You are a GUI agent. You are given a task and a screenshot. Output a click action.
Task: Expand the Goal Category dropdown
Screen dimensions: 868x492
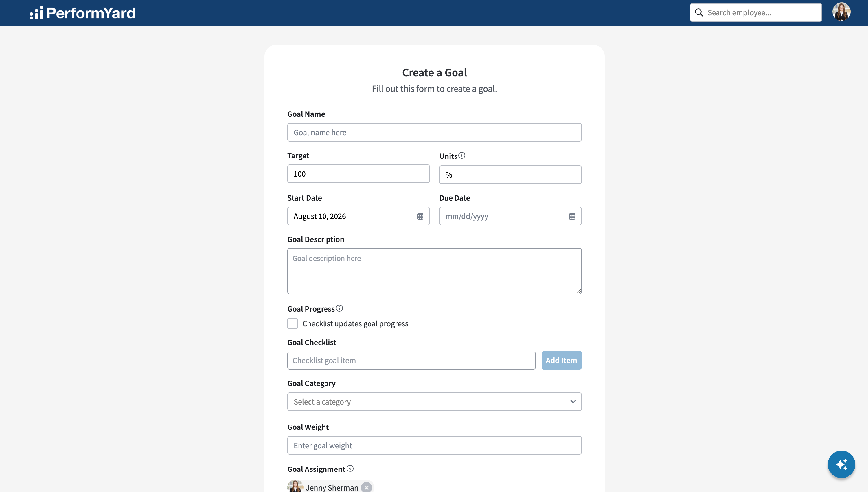coord(434,402)
